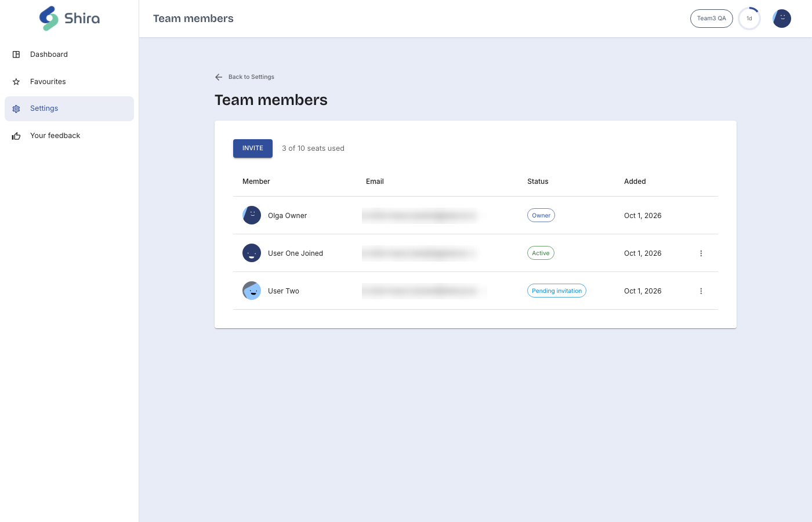Click the Member column header

point(256,182)
